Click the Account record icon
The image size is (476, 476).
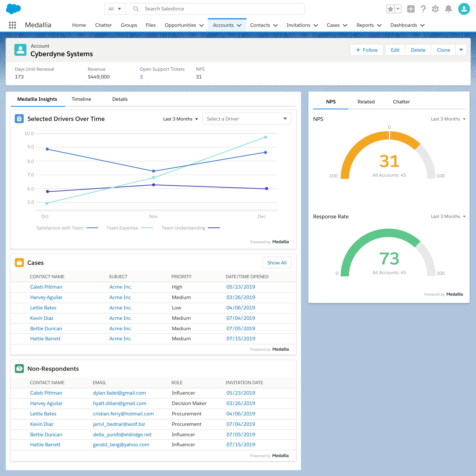coord(20,50)
